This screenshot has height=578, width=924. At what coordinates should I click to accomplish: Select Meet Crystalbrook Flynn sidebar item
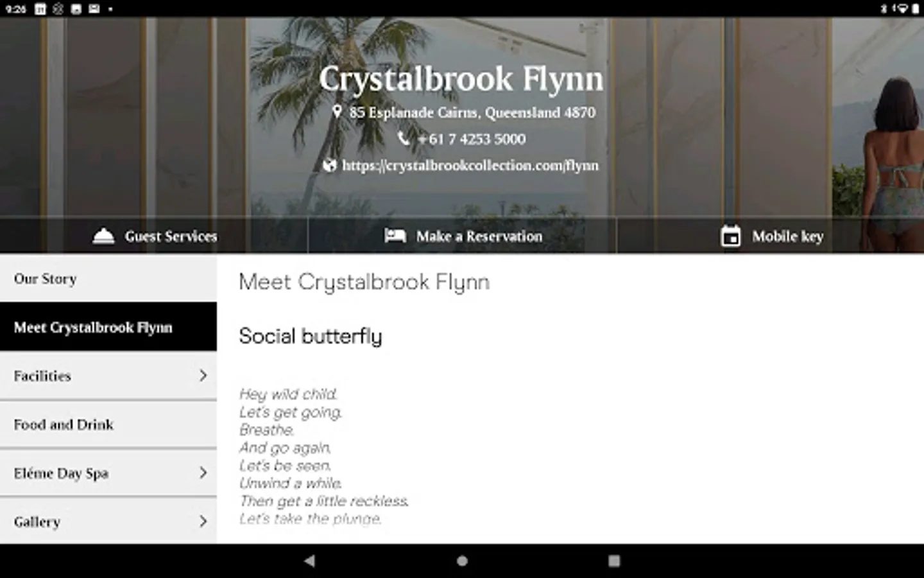click(x=108, y=327)
